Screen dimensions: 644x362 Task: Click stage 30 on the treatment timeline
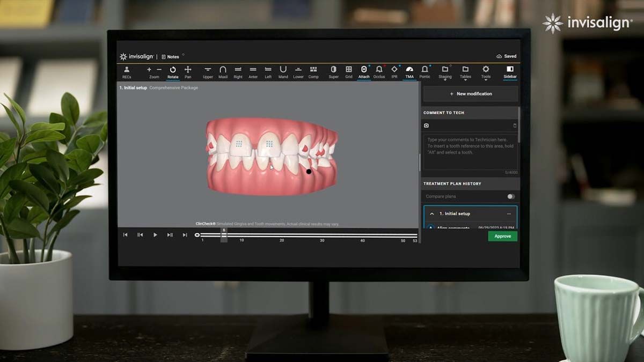pyautogui.click(x=322, y=235)
